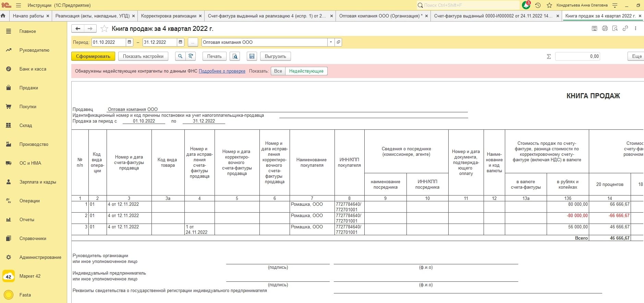Click the sum value field showing 0,00
The height and width of the screenshot is (303, 644).
tap(578, 56)
